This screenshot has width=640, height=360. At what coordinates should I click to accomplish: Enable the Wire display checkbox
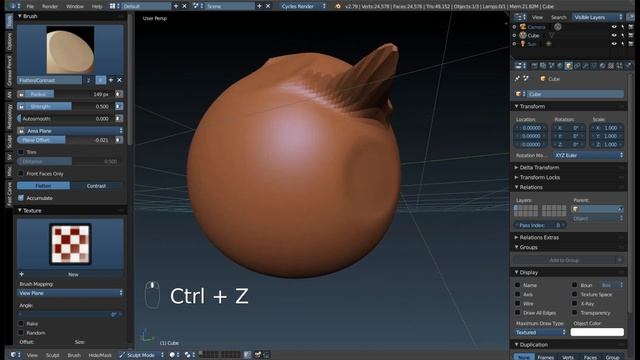pyautogui.click(x=518, y=304)
